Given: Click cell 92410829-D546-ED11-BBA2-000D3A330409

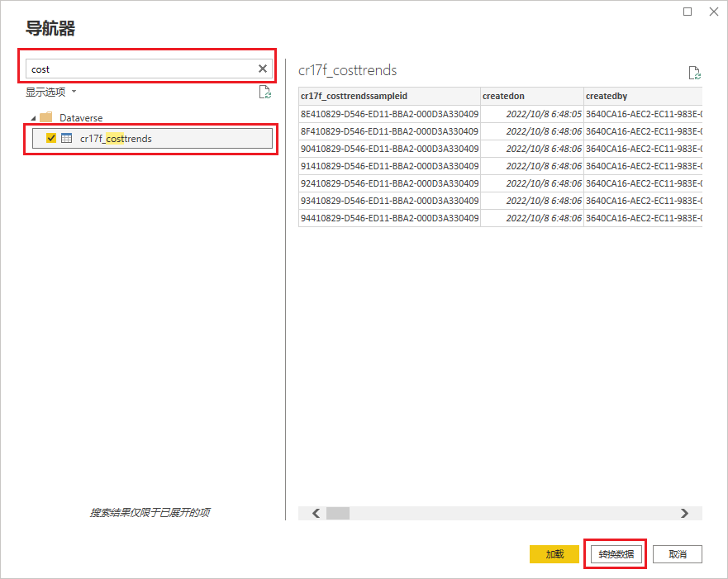Looking at the screenshot, I should point(389,183).
